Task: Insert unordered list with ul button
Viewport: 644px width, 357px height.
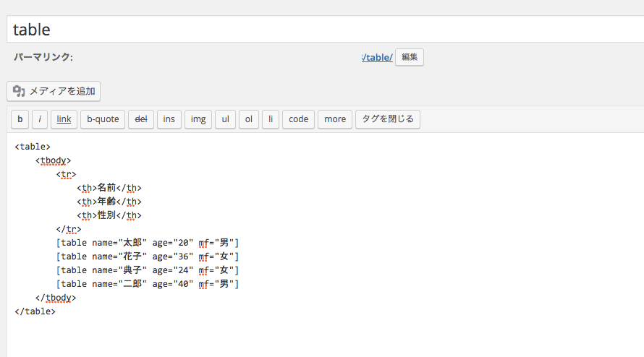Action: [x=226, y=119]
